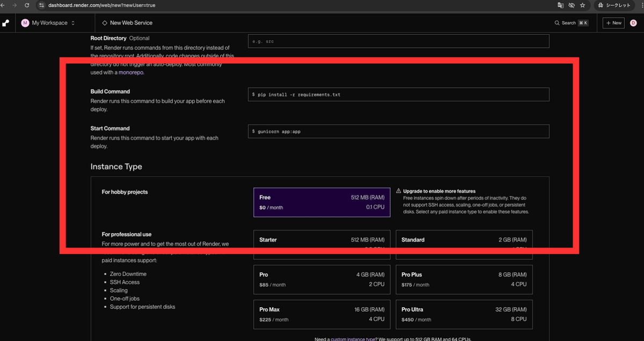Select the Pro instance type
Image resolution: width=644 pixels, height=341 pixels.
[x=322, y=279]
